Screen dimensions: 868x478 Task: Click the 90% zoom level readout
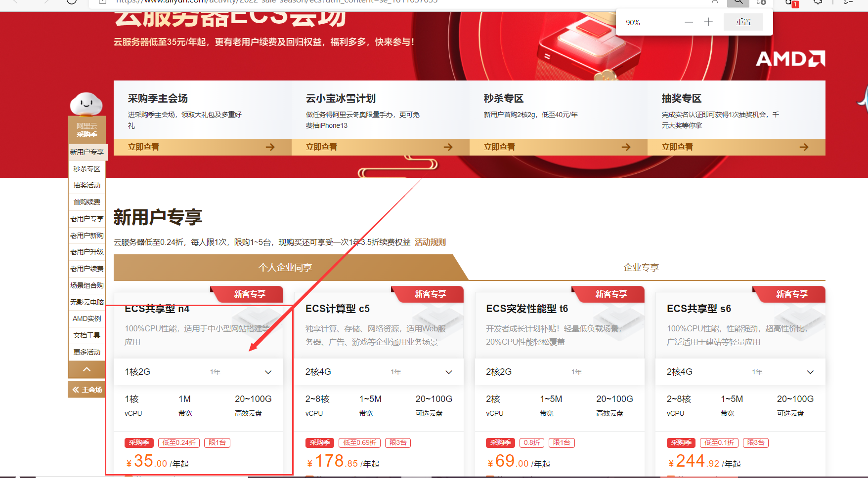[x=633, y=23]
